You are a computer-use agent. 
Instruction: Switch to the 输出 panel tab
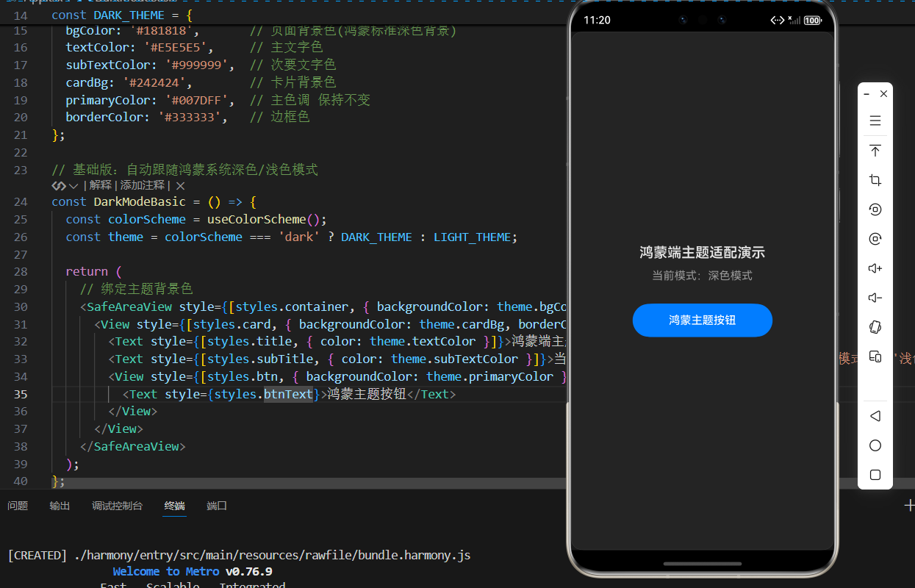tap(60, 506)
